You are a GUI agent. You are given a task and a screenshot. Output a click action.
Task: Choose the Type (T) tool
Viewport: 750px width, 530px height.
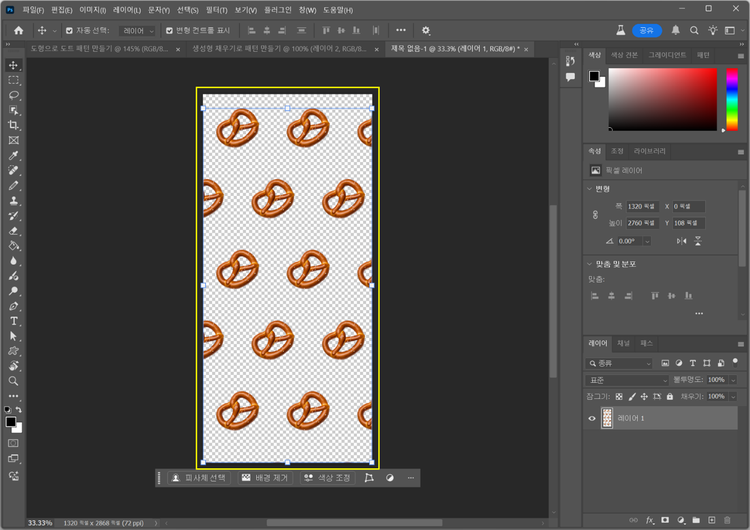coord(14,321)
